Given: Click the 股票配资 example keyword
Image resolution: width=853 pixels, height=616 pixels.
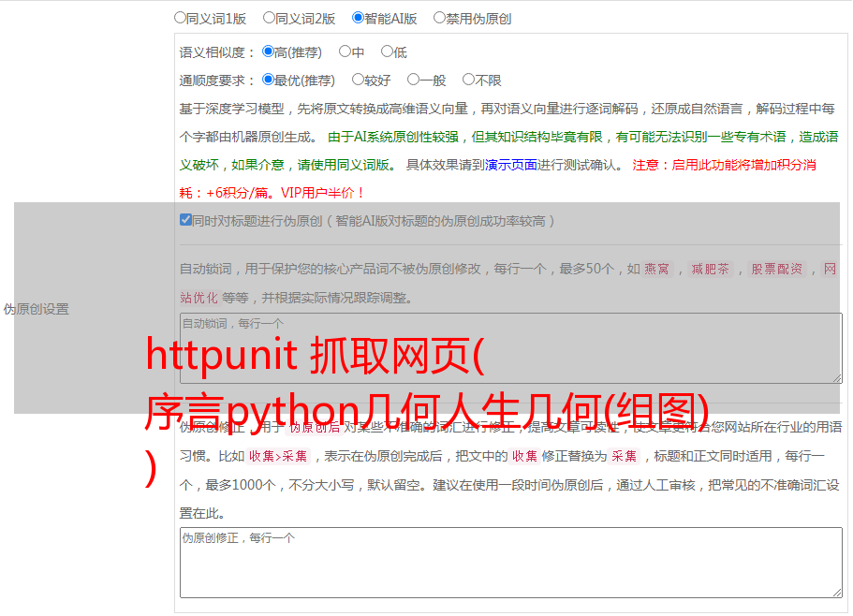Looking at the screenshot, I should click(x=777, y=269).
